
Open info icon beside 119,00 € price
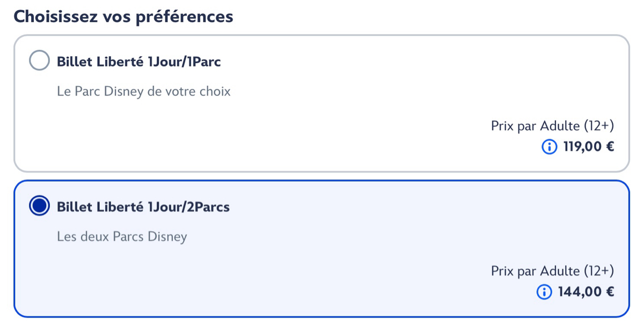550,146
